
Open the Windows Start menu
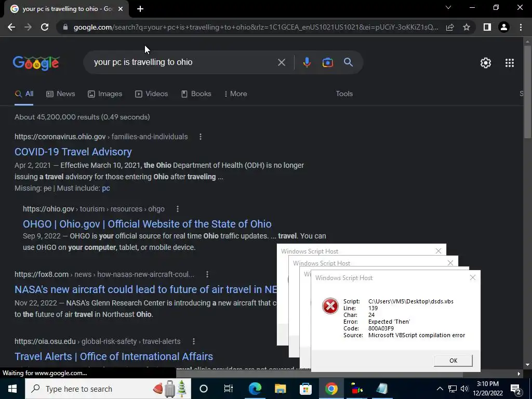pyautogui.click(x=12, y=389)
